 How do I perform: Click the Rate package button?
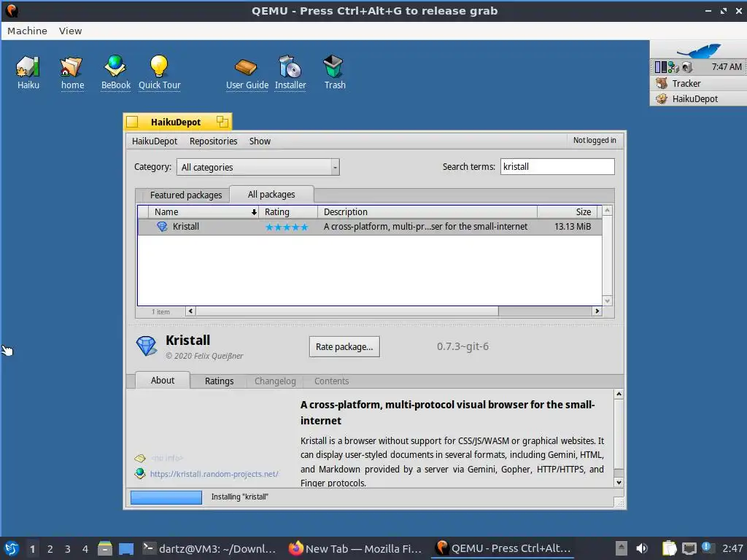[x=344, y=346]
